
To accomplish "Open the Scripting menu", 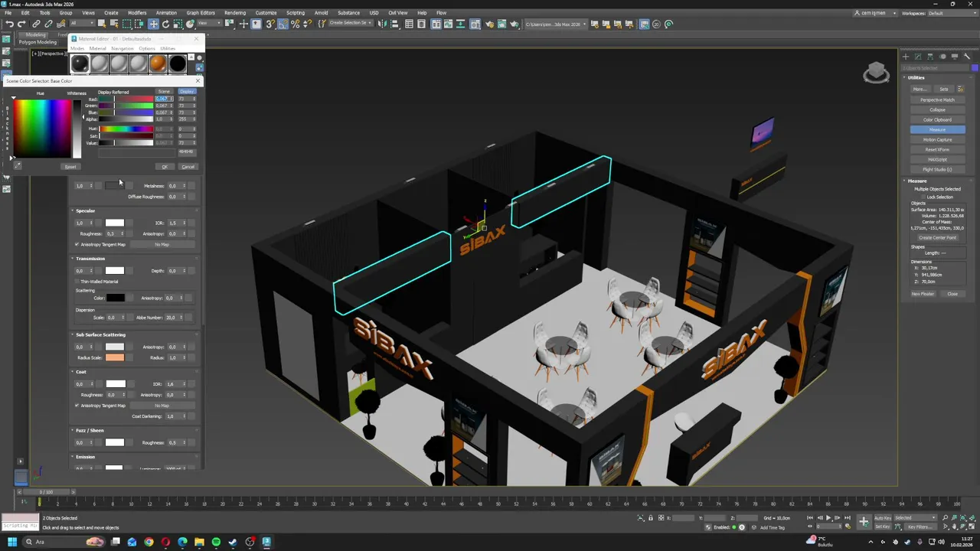I will 296,13.
